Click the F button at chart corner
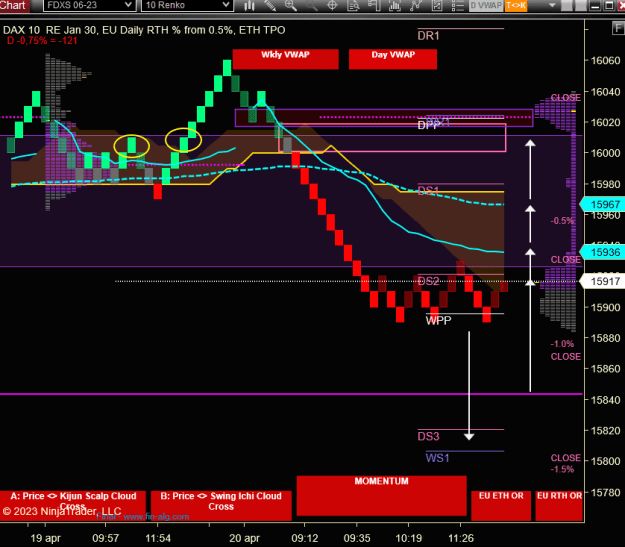This screenshot has height=547, width=625. 618,28
